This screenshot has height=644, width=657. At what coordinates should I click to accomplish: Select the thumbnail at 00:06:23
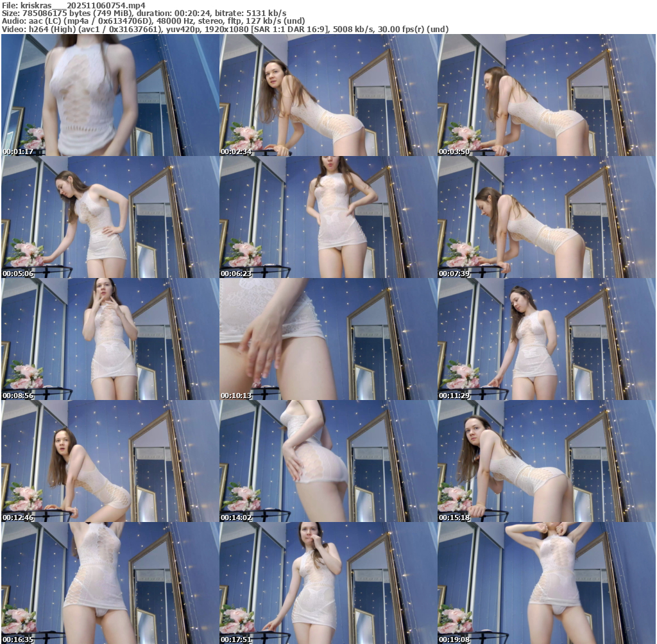pyautogui.click(x=328, y=217)
